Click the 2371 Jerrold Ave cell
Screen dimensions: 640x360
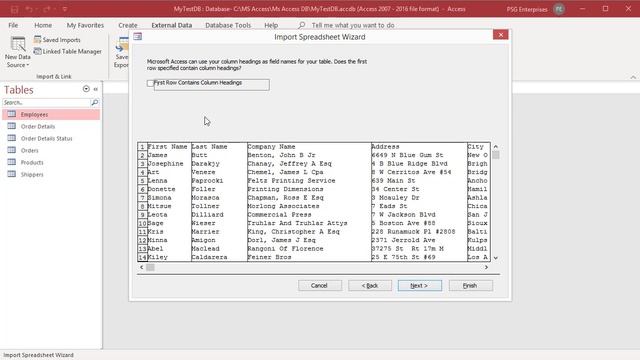click(419, 240)
